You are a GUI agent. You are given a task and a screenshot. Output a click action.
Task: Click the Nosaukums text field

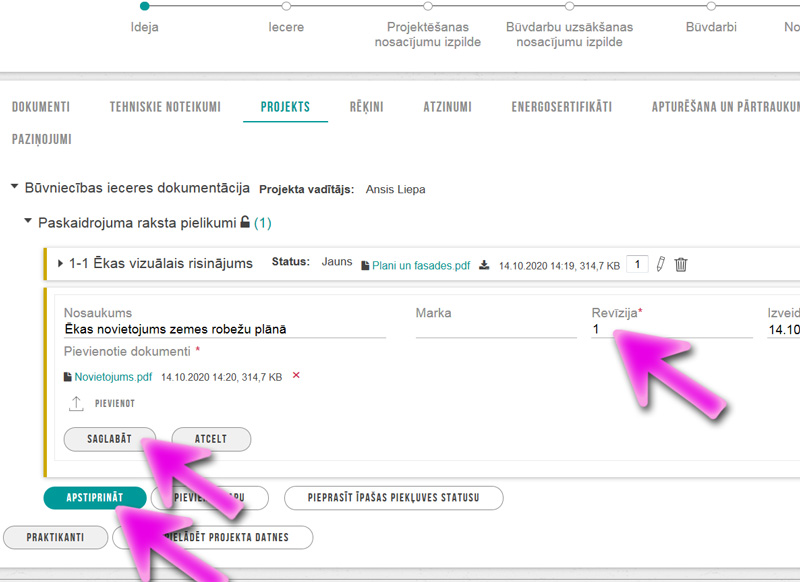(224, 329)
